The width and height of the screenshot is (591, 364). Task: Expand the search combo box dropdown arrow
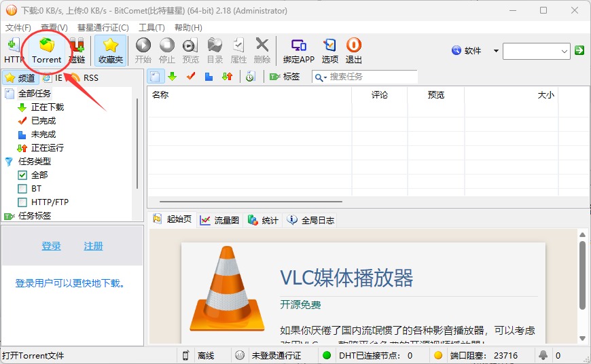point(565,51)
